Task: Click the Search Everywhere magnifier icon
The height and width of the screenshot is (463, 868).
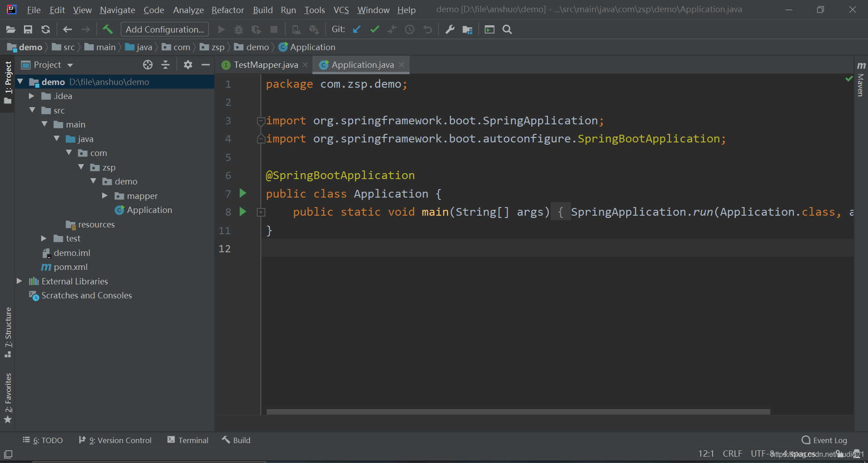Action: tap(507, 29)
